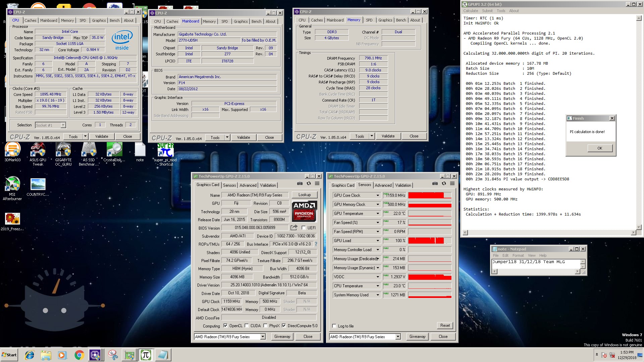
Task: Click OK in the Finish dialog
Action: pos(600,148)
